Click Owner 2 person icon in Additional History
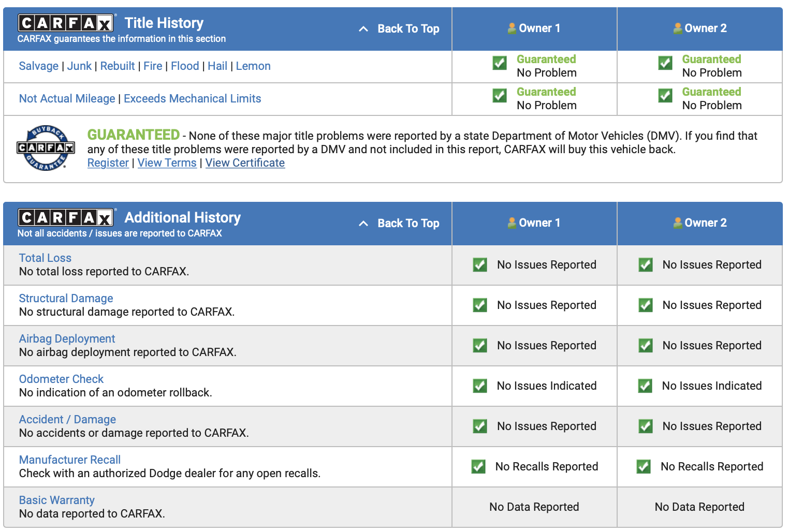The image size is (788, 532). (x=678, y=223)
